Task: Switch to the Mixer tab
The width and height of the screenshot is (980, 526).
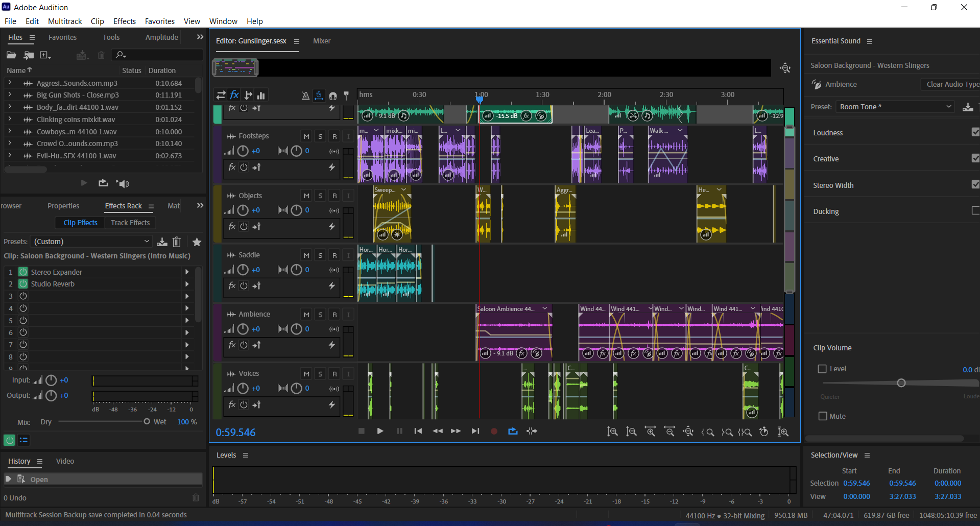Action: coord(322,41)
